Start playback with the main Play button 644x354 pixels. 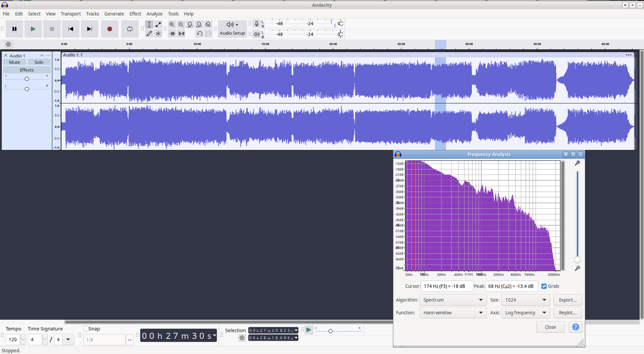click(x=33, y=29)
